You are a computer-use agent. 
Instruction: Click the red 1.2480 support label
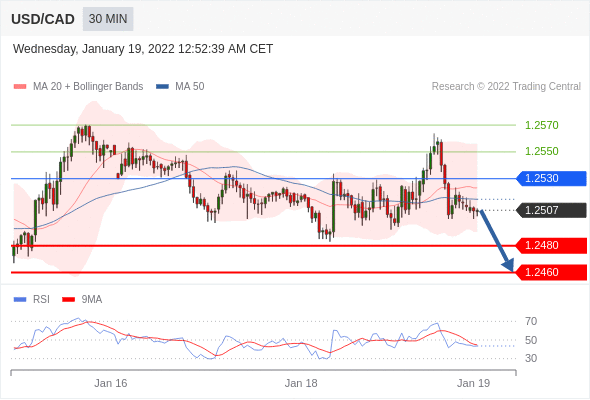click(x=551, y=245)
